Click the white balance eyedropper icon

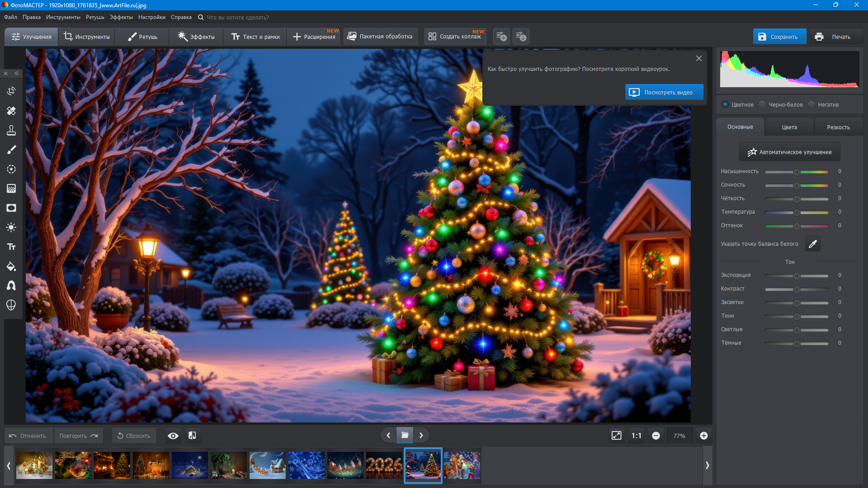pyautogui.click(x=812, y=244)
